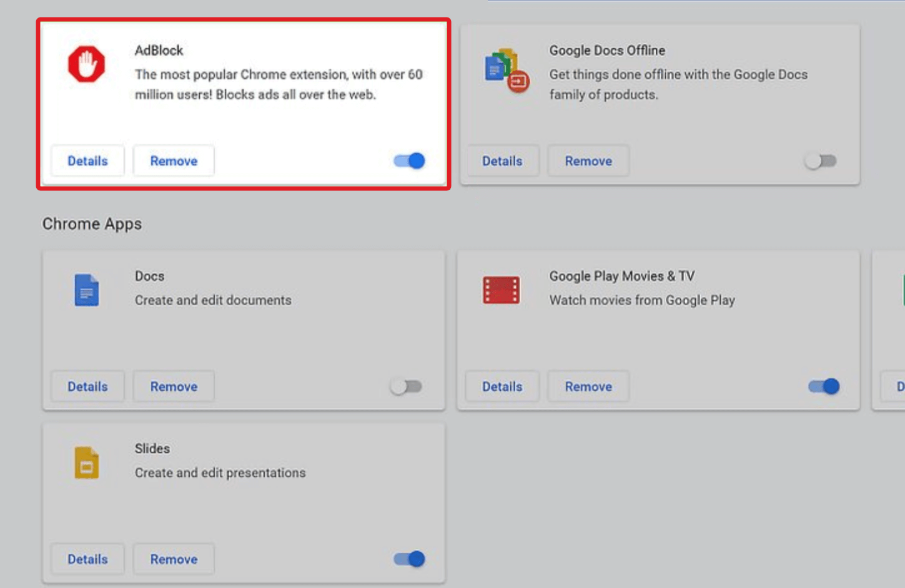
Task: Remove the AdBlock extension
Action: tap(174, 161)
